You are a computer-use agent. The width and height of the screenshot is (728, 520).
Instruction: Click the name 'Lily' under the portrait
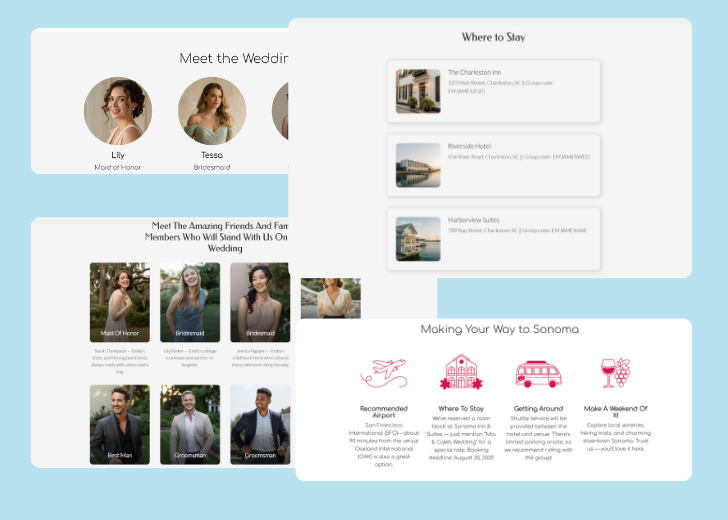(118, 155)
